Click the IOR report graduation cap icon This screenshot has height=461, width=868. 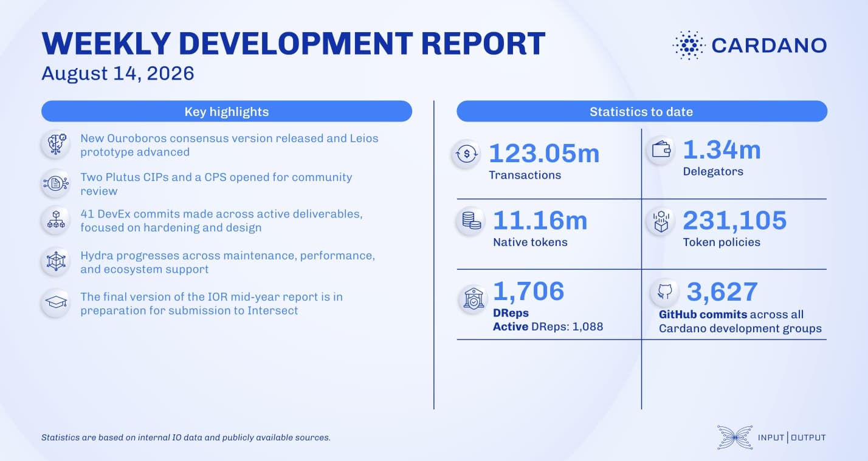pyautogui.click(x=55, y=302)
